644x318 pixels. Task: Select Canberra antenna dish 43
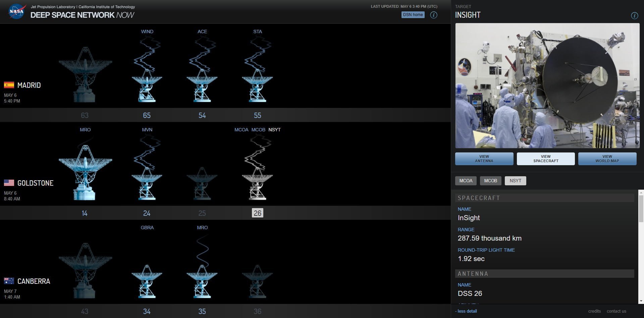point(85,271)
